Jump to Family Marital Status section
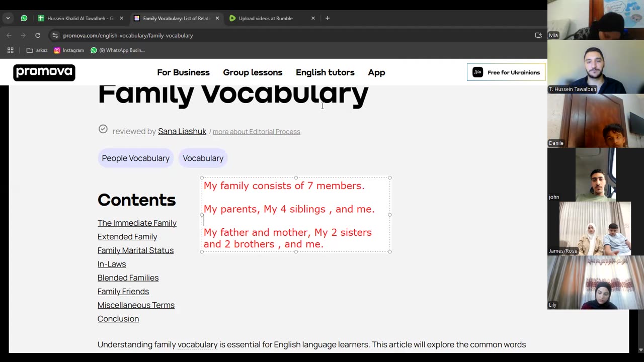This screenshot has width=644, height=362. (135, 250)
